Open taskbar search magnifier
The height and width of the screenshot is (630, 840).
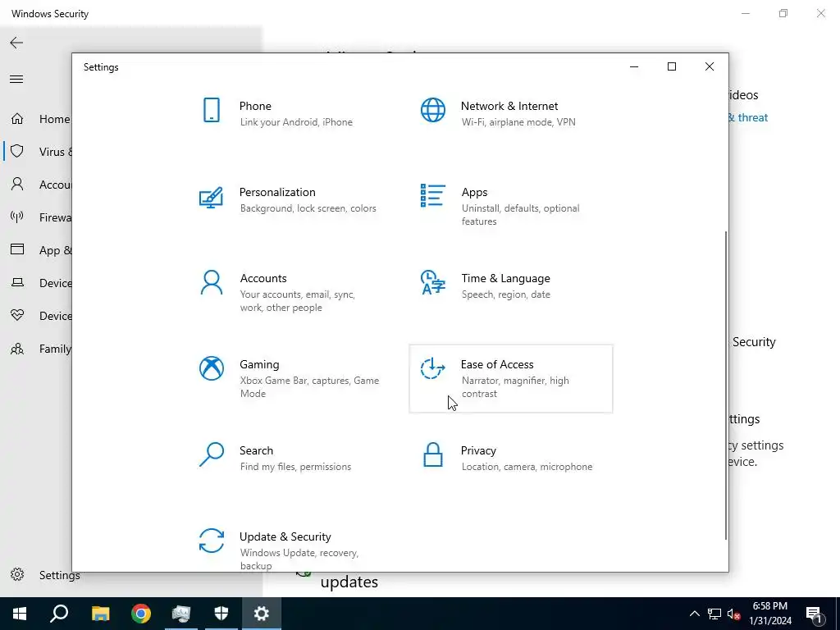[59, 614]
